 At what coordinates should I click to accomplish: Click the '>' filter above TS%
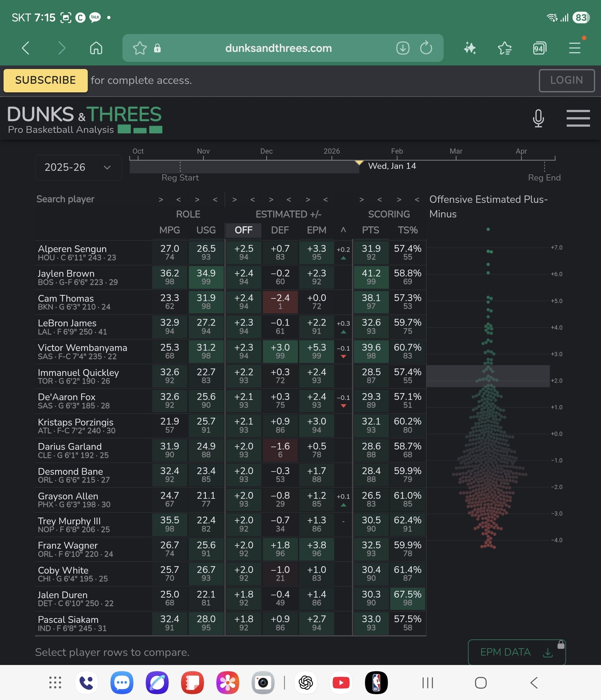point(399,200)
